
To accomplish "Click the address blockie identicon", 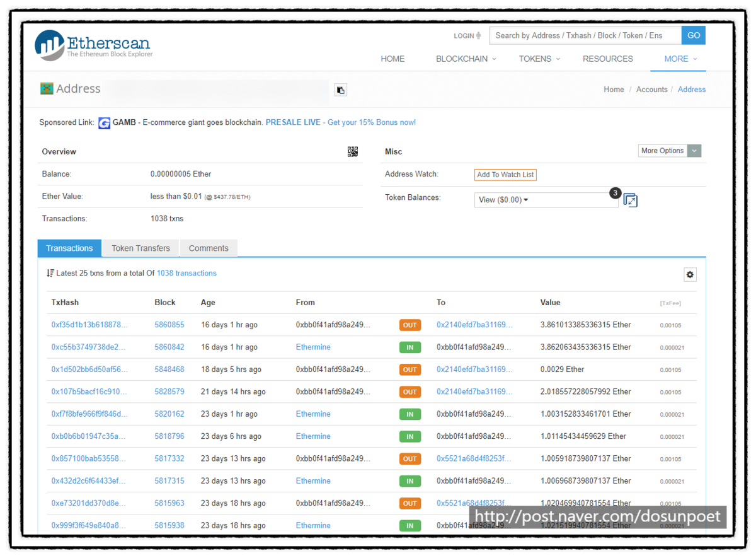I will coord(47,88).
